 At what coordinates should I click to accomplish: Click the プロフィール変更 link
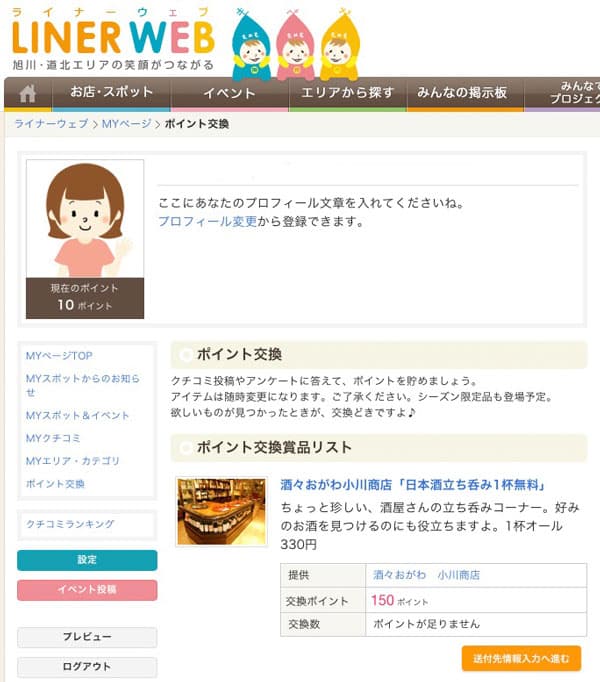(208, 221)
